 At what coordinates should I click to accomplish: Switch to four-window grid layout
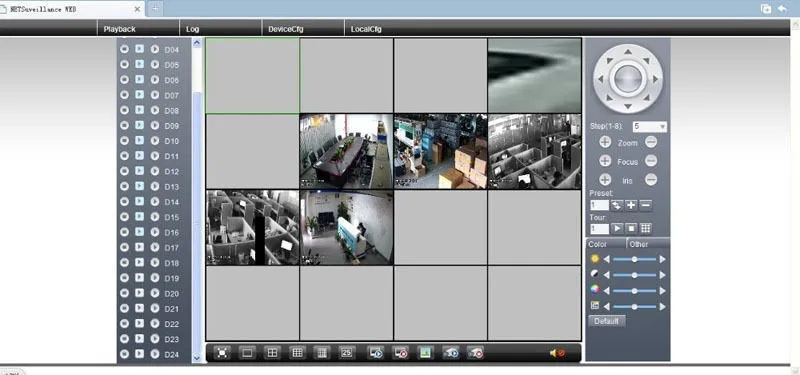[272, 353]
